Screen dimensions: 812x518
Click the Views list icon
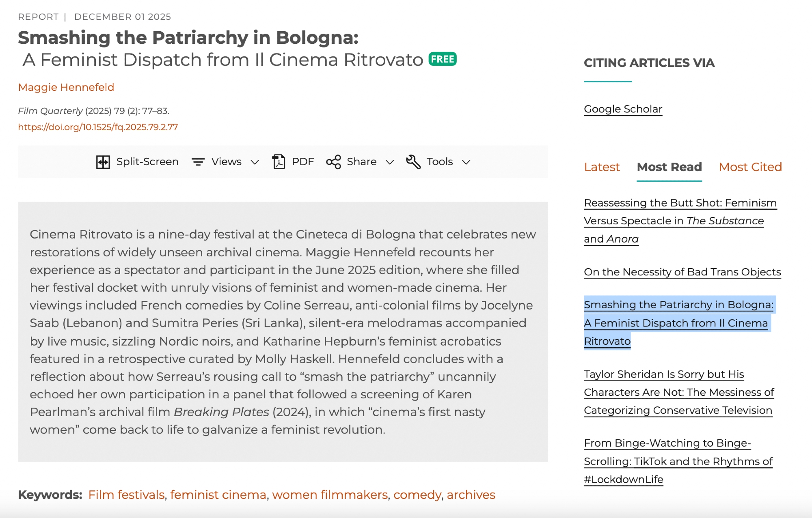(198, 162)
